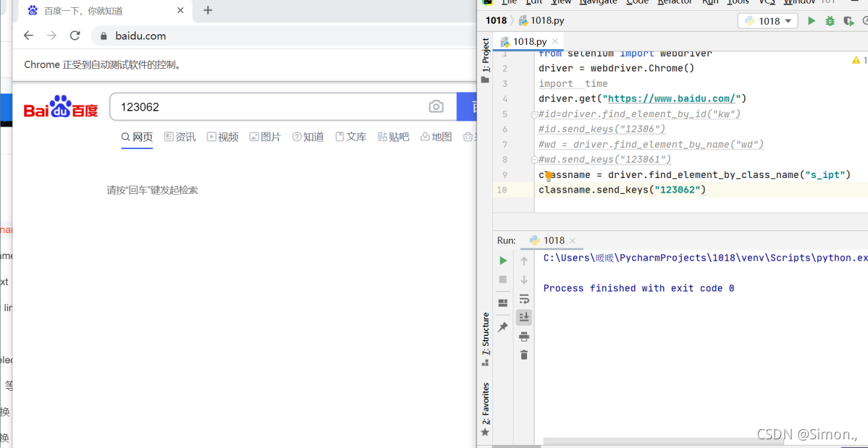Viewport: 868px width, 448px height.
Task: Click the print icon in the Run panel
Action: pyautogui.click(x=523, y=337)
